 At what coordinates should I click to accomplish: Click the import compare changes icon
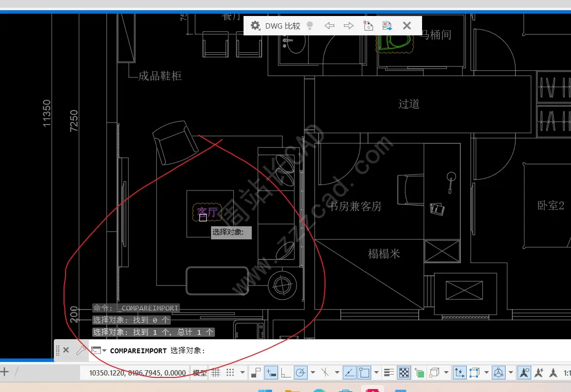pyautogui.click(x=387, y=26)
